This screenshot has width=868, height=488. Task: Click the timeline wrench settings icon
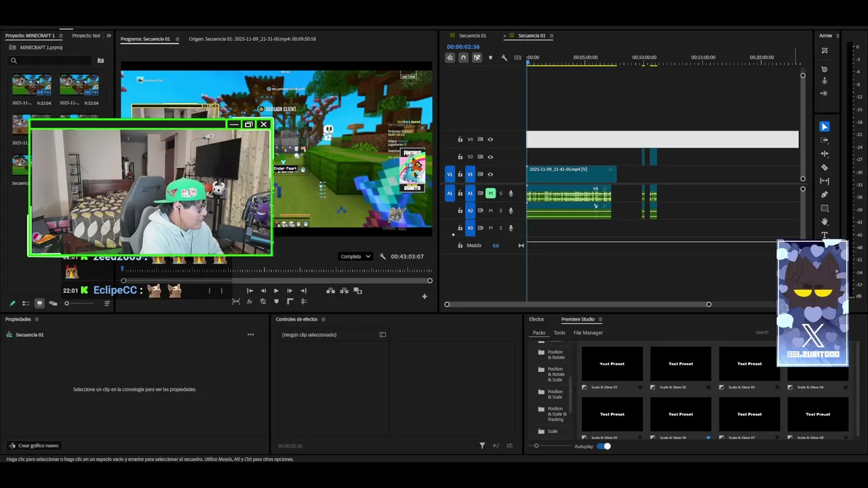(504, 58)
